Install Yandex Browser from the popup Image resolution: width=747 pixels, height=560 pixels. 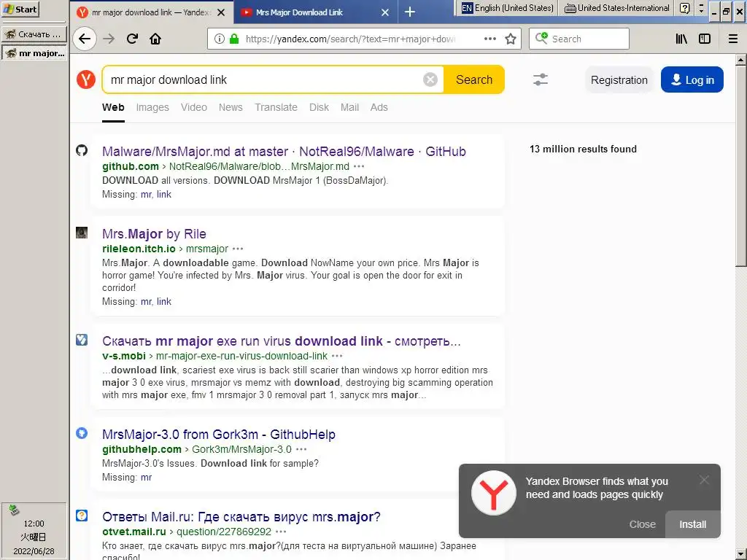tap(693, 524)
